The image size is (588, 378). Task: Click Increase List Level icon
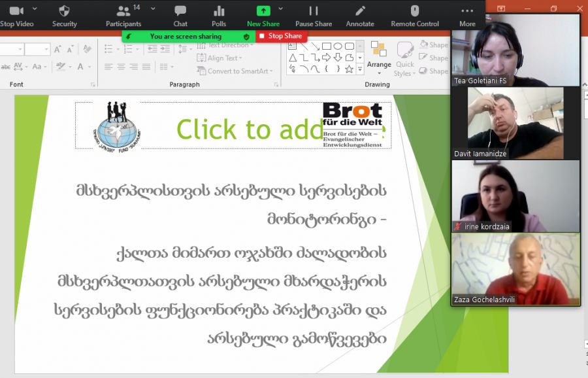(165, 49)
